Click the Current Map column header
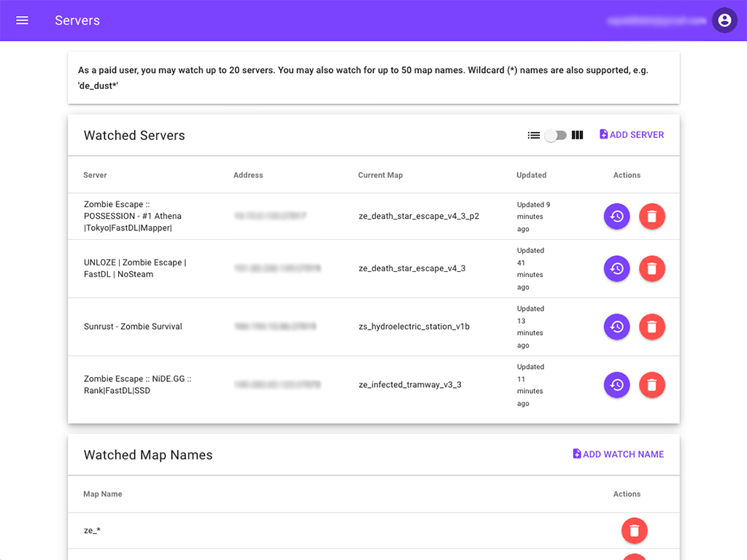 coord(380,175)
